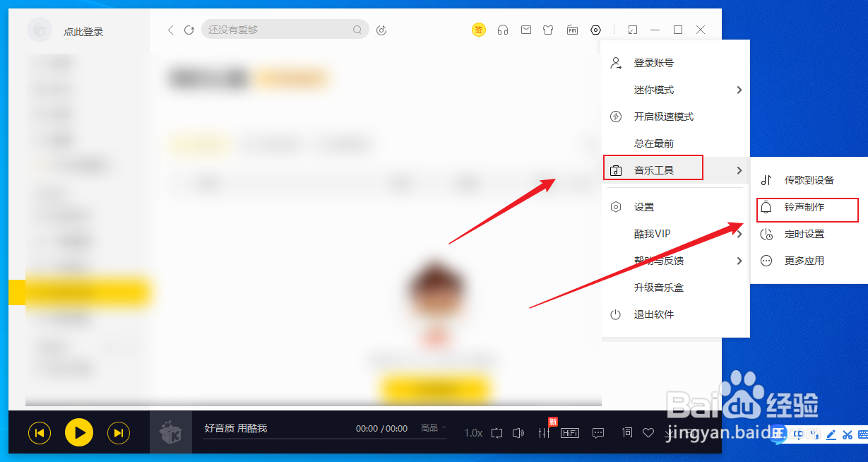This screenshot has height=462, width=868.
Task: Choose 定时设置 in the submenu
Action: [804, 234]
